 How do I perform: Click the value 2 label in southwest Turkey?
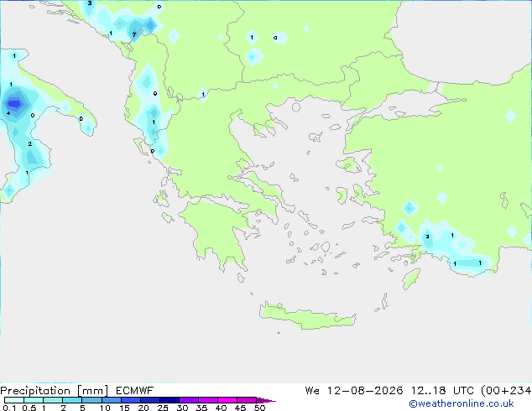coord(427,237)
